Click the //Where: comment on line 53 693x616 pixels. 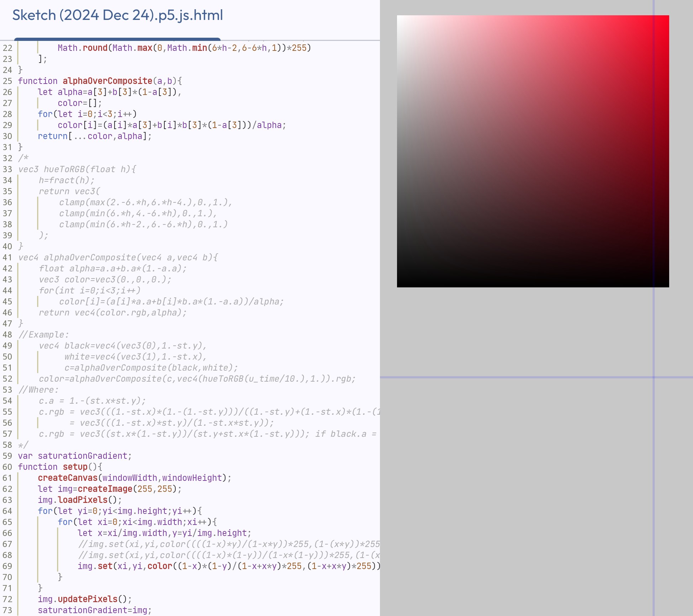coord(38,390)
